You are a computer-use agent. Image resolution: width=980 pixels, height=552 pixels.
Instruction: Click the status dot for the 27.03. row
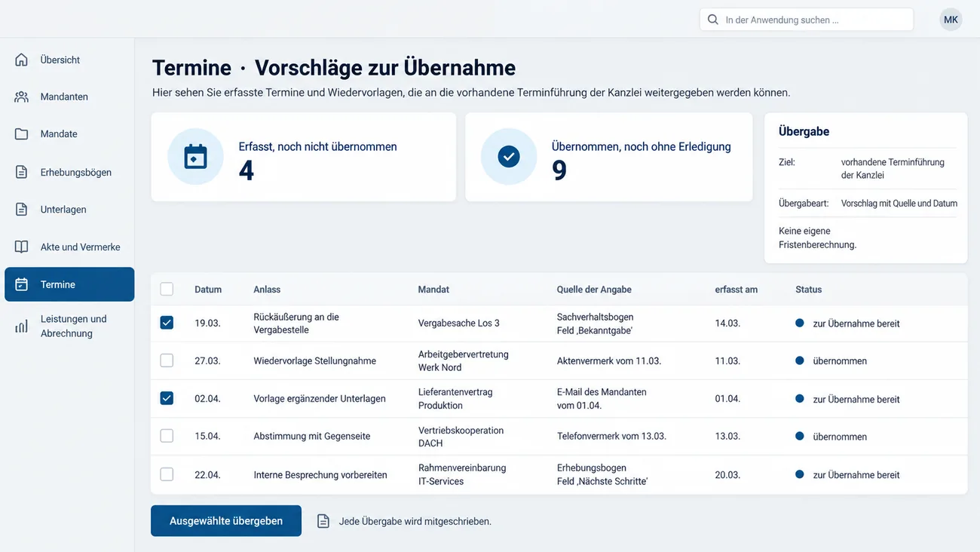(800, 360)
